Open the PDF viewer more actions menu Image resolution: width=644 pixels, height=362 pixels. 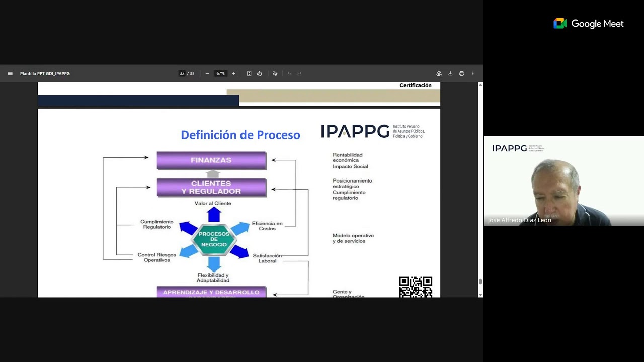[x=473, y=74]
